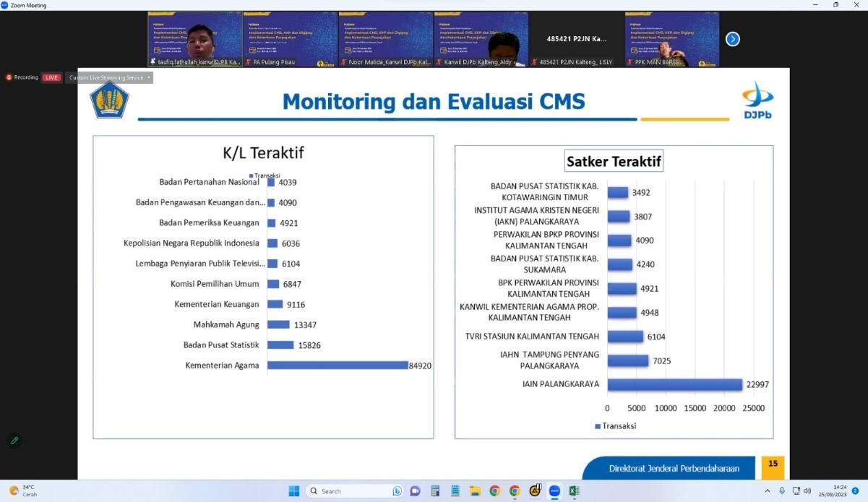Click the value label "84920"
Screen dimensions: 868x502
click(x=420, y=366)
